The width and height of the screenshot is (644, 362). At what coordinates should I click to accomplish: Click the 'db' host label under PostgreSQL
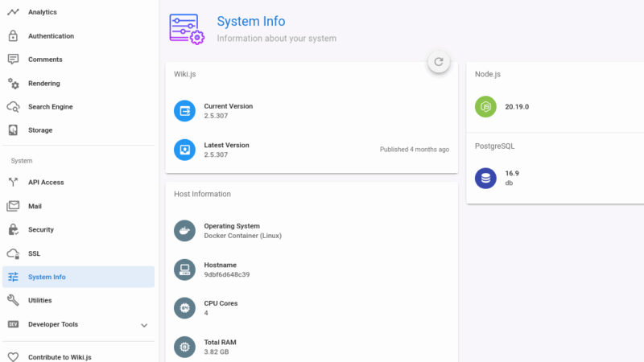coord(509,183)
